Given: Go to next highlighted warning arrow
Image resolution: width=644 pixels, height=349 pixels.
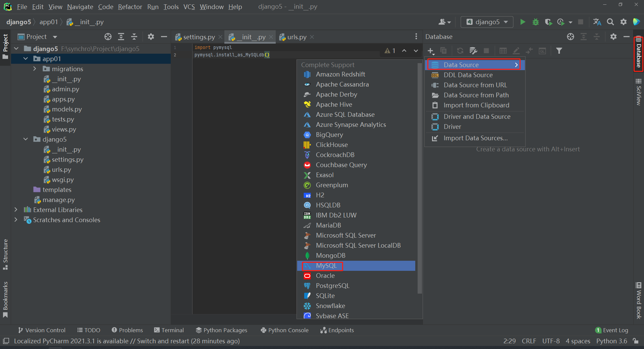Looking at the screenshot, I should pyautogui.click(x=416, y=51).
